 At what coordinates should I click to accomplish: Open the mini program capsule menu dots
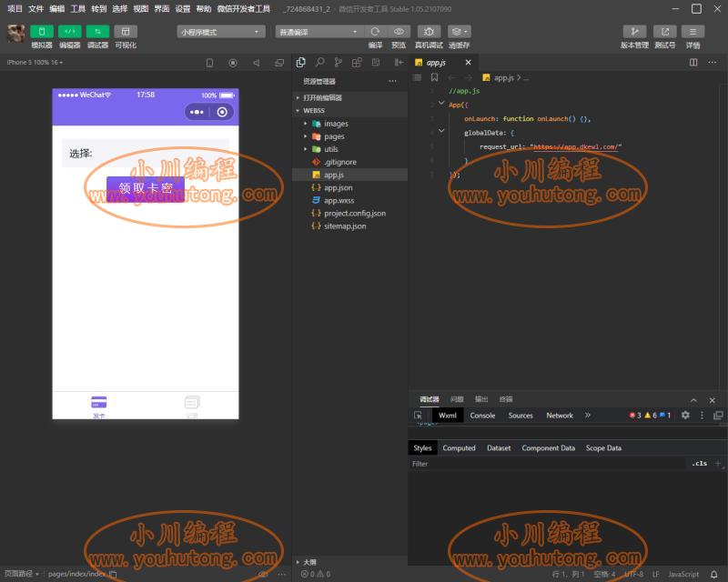(x=197, y=112)
